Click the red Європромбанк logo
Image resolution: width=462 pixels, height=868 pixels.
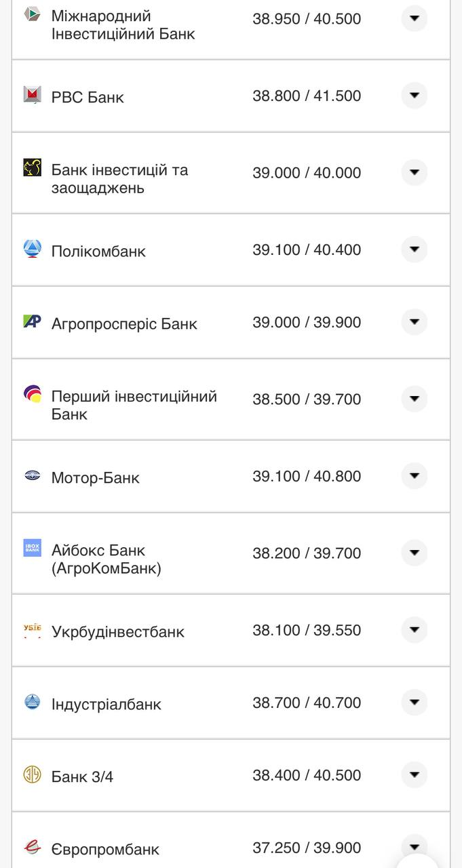[31, 848]
